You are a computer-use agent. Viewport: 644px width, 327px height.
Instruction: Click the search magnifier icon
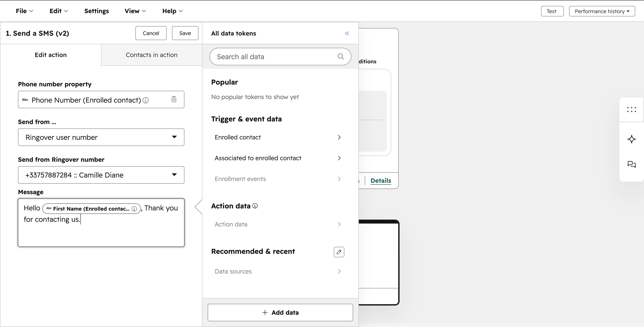point(340,57)
